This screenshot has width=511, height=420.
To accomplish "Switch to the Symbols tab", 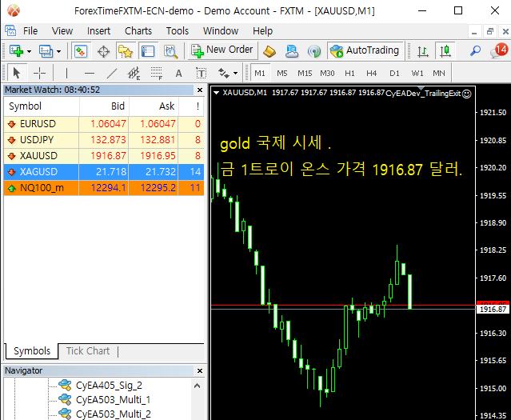I will pyautogui.click(x=32, y=351).
